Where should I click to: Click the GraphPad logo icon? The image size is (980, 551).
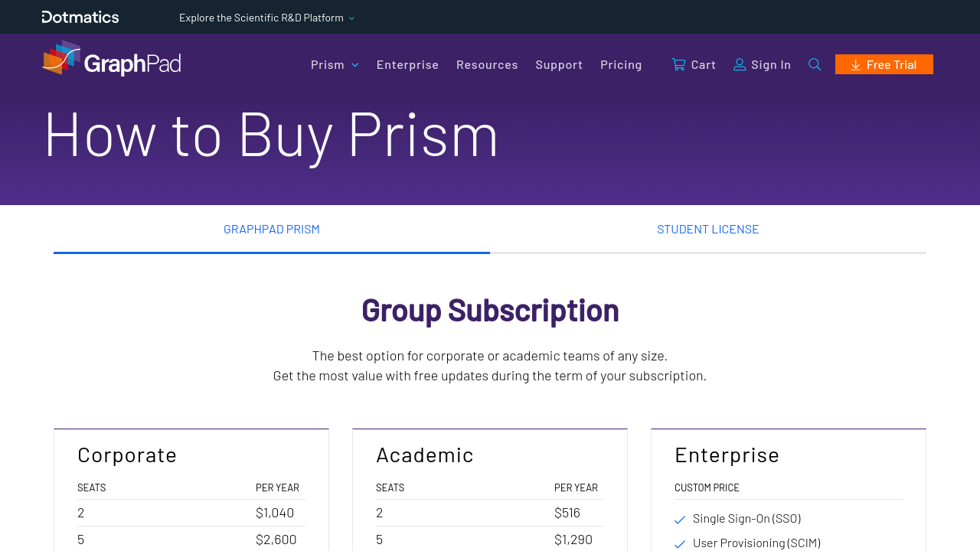61,58
